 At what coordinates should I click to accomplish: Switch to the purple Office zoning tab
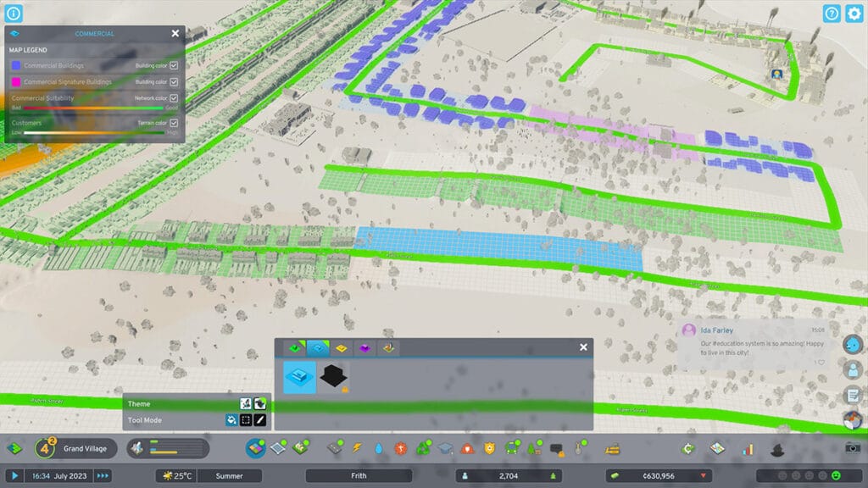(x=364, y=348)
